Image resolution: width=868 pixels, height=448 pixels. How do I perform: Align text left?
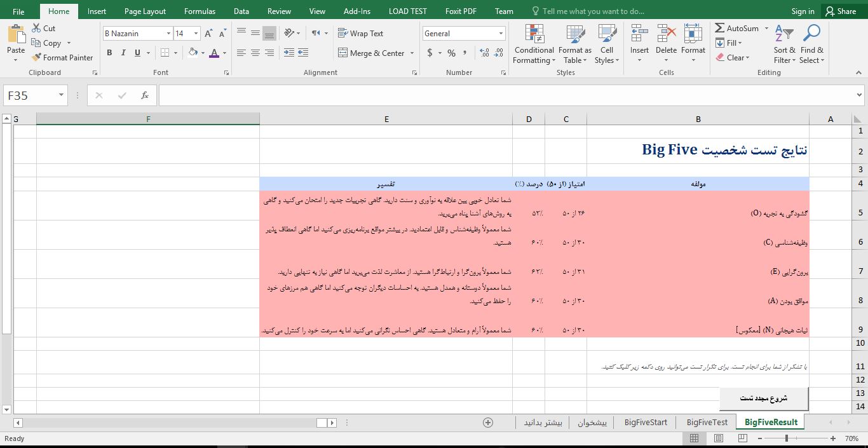pyautogui.click(x=241, y=53)
